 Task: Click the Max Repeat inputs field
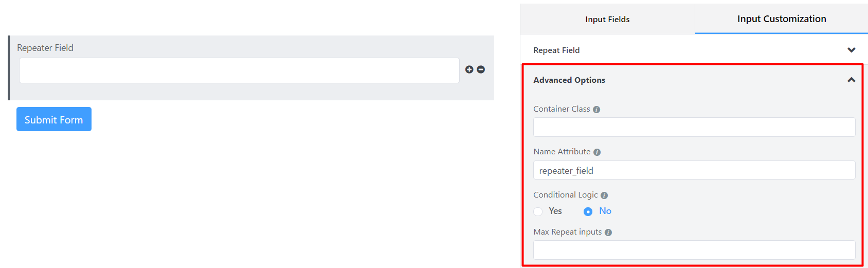[694, 250]
